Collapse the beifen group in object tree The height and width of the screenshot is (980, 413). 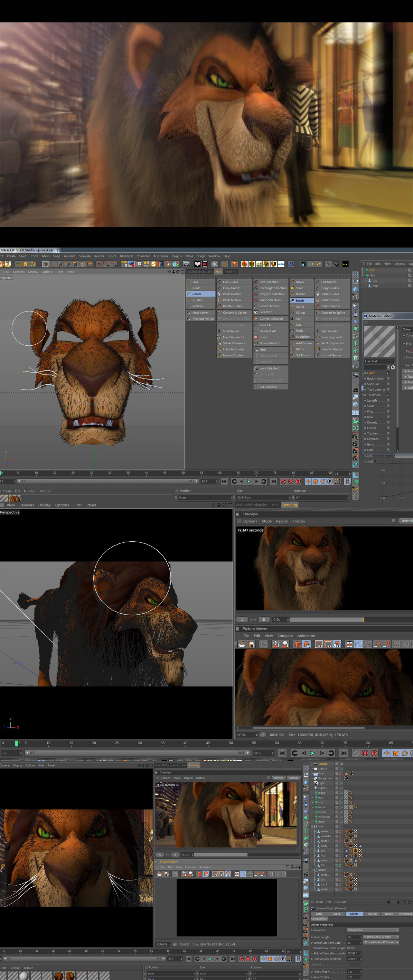coord(312,870)
